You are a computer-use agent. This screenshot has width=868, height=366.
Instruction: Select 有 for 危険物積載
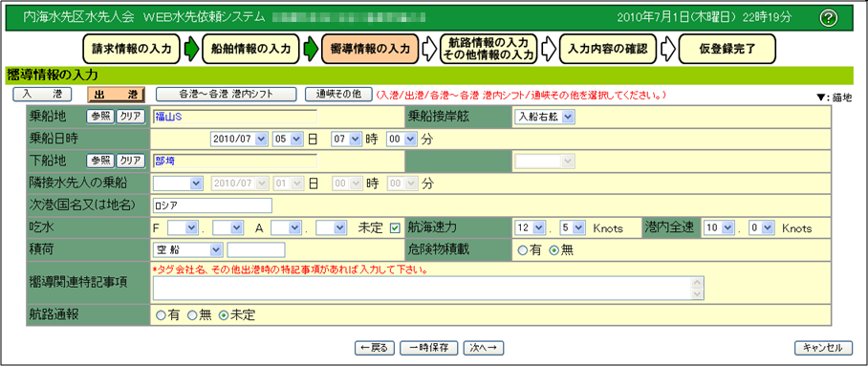coord(522,249)
